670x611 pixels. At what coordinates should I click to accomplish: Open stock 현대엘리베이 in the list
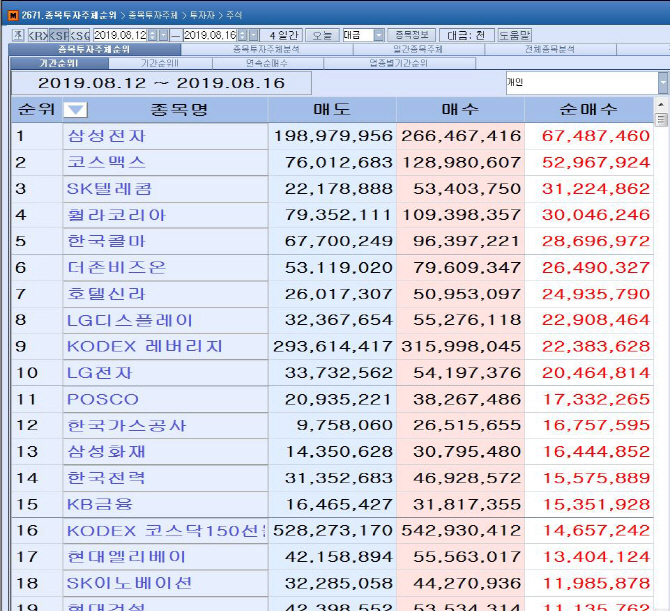pyautogui.click(x=126, y=557)
